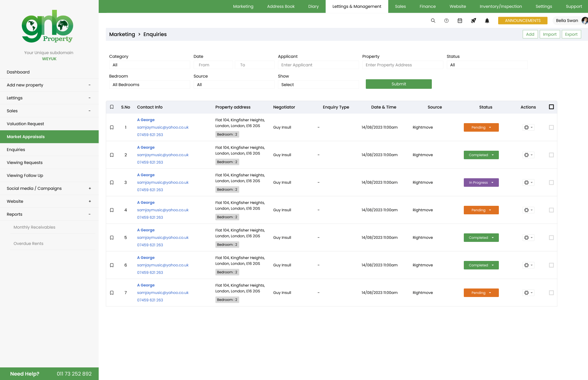Click the rocket icon in header
588x380 pixels.
click(x=473, y=21)
